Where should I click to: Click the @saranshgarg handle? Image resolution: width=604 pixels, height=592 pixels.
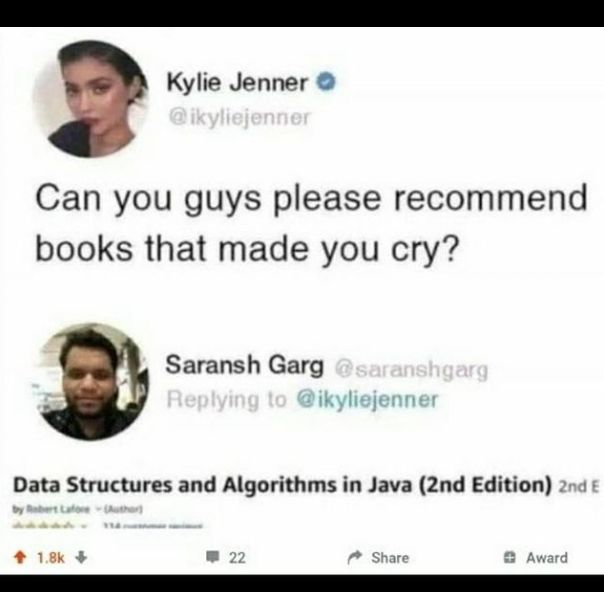coord(412,371)
